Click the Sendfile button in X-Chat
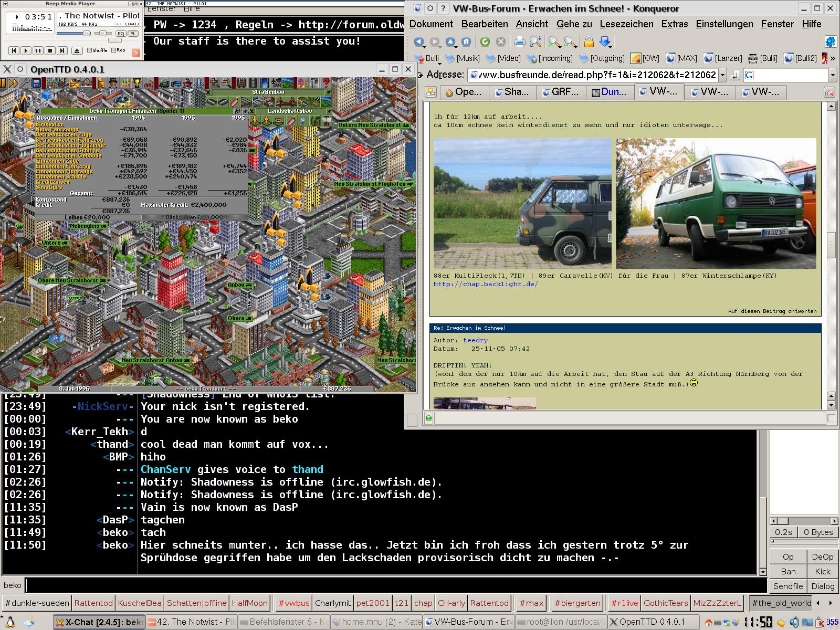The image size is (840, 630). pos(788,586)
